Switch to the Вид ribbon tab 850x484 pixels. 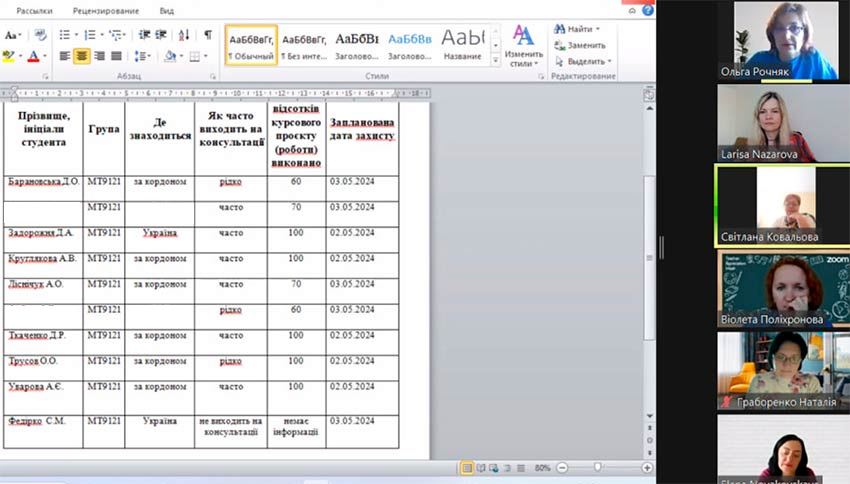(167, 11)
